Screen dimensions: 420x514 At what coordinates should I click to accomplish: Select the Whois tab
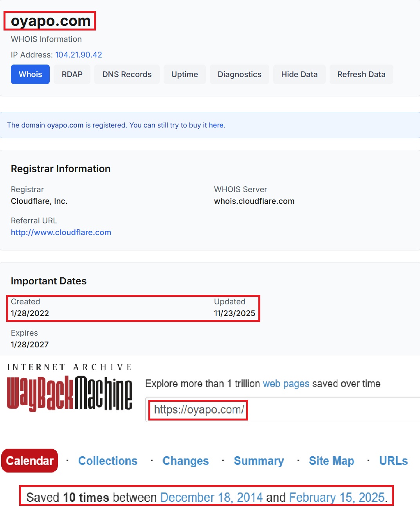coord(30,74)
